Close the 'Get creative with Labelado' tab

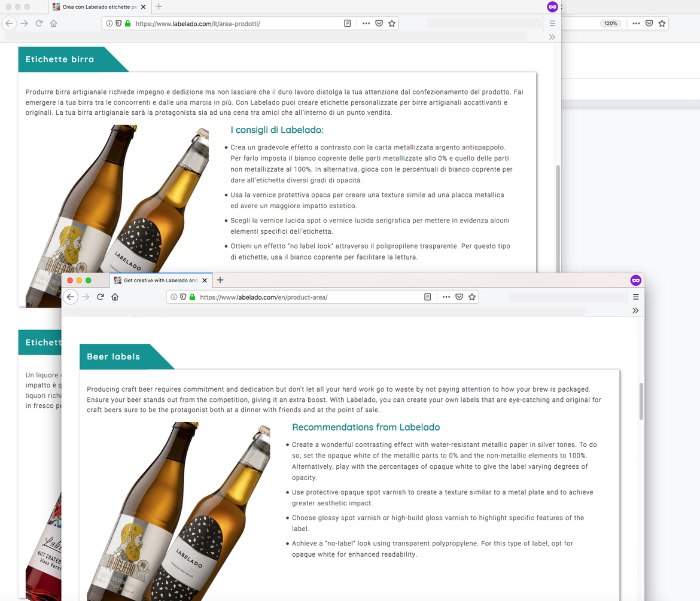click(x=205, y=280)
